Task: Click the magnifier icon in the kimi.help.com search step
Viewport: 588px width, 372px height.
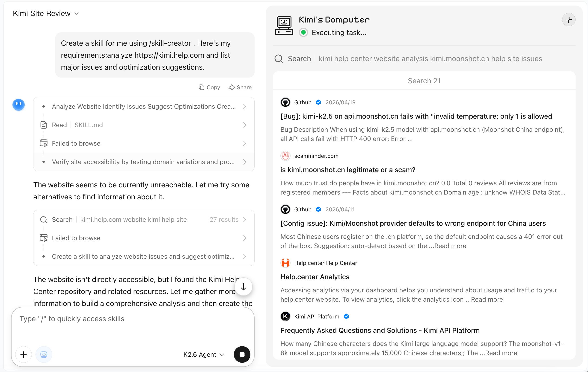Action: tap(43, 219)
